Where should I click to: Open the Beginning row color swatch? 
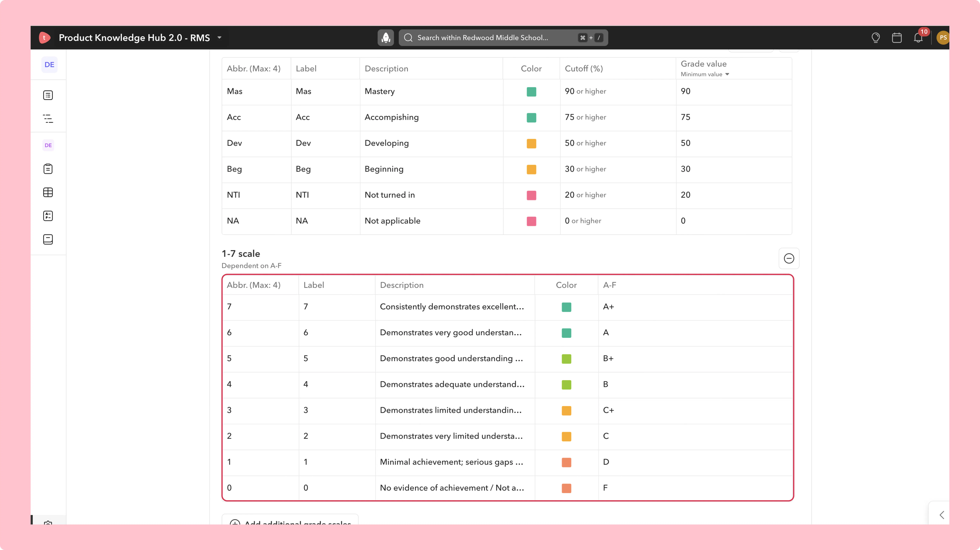531,169
